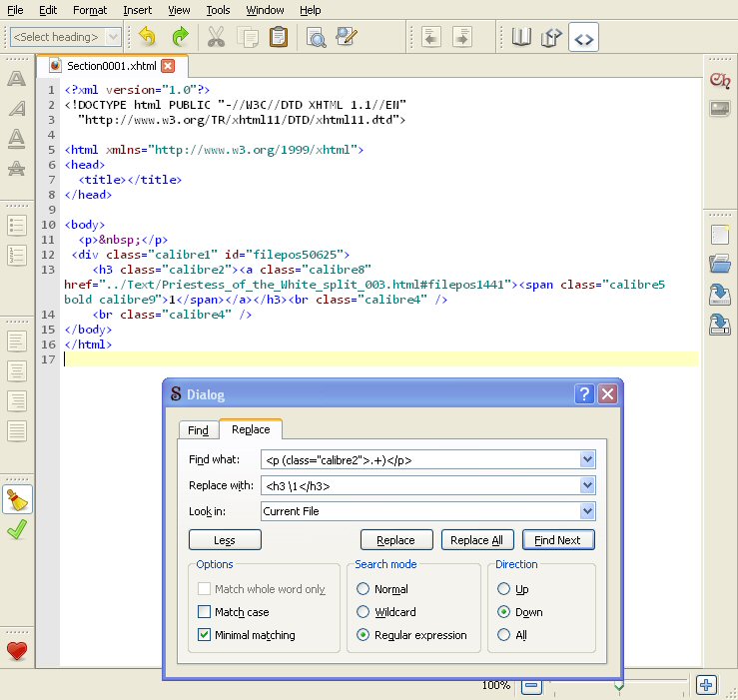738x700 pixels.
Task: Click the broom tidy-clean icon
Action: click(16, 499)
